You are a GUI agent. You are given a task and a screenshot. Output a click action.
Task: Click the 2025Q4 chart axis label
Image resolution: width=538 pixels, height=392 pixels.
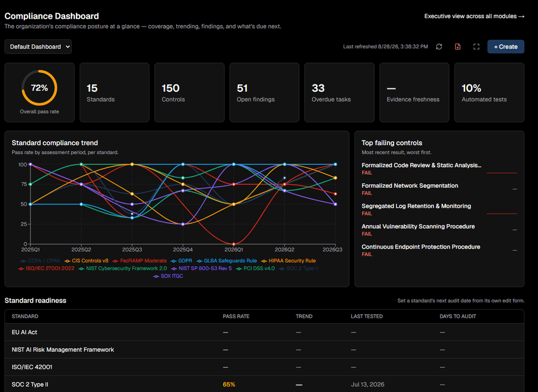pos(183,250)
